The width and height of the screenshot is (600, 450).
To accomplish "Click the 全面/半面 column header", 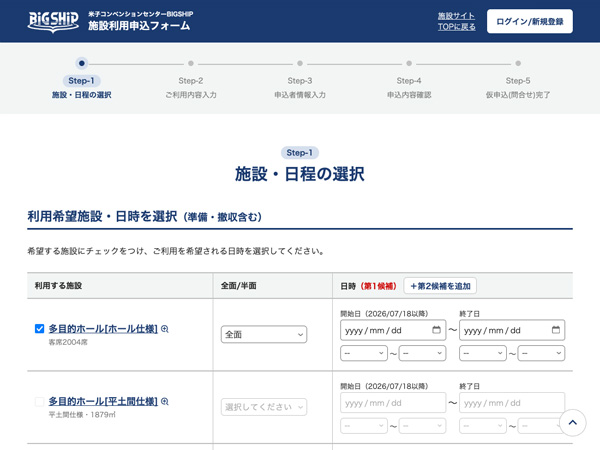I will [x=238, y=286].
